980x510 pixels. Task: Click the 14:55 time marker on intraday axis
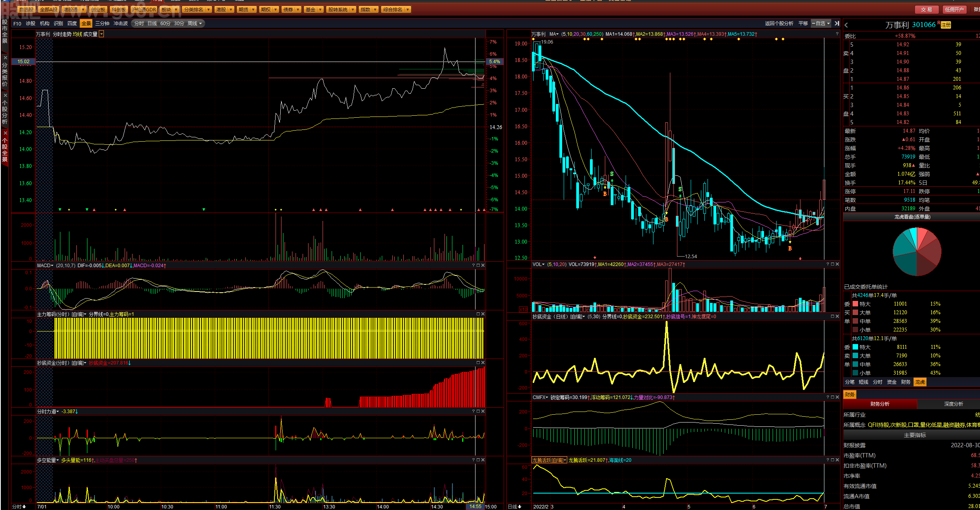475,507
